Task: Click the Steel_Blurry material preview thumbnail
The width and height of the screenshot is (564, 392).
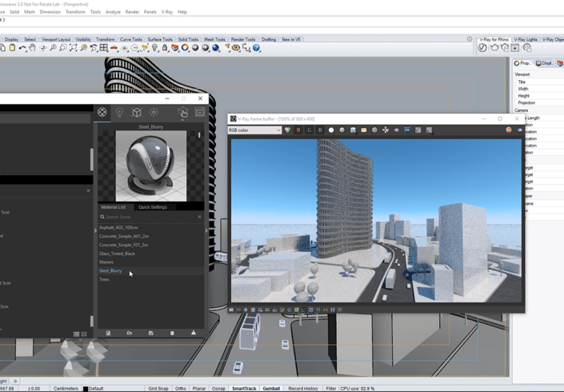Action: pyautogui.click(x=151, y=166)
